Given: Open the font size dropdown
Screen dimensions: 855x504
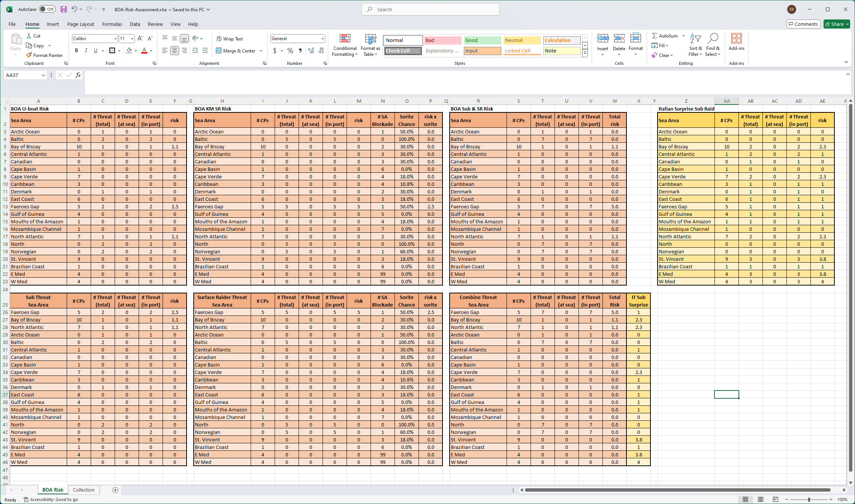Looking at the screenshot, I should [x=132, y=39].
